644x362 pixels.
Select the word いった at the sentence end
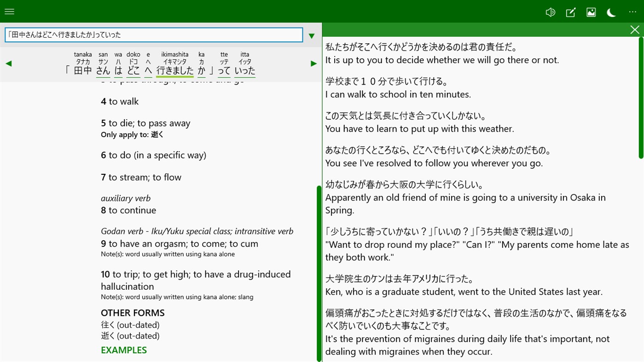[x=244, y=71]
